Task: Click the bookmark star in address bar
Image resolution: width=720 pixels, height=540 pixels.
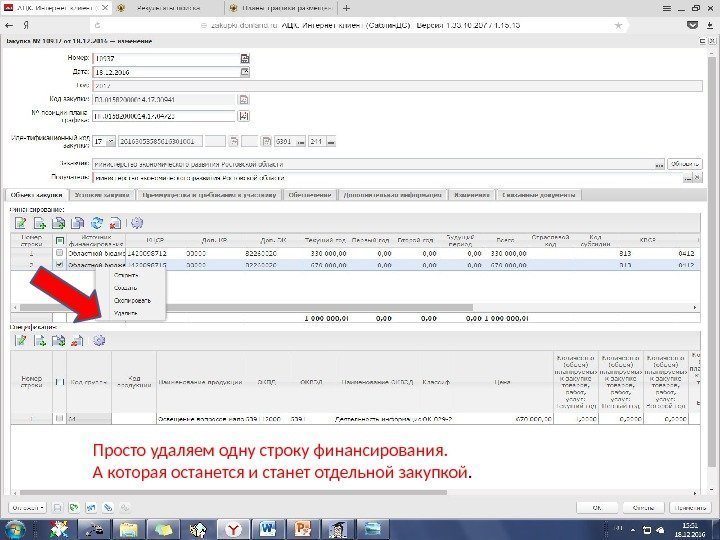Action: 618,25
